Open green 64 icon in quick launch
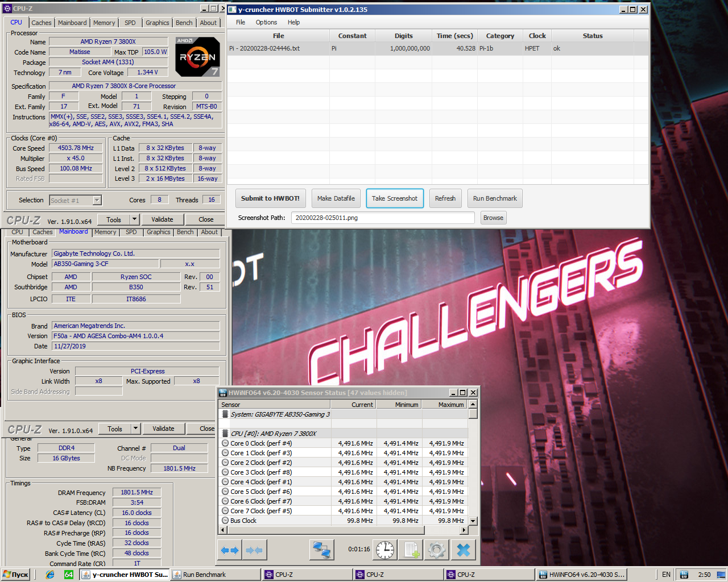Viewport: 728px width, 582px height. click(x=69, y=575)
